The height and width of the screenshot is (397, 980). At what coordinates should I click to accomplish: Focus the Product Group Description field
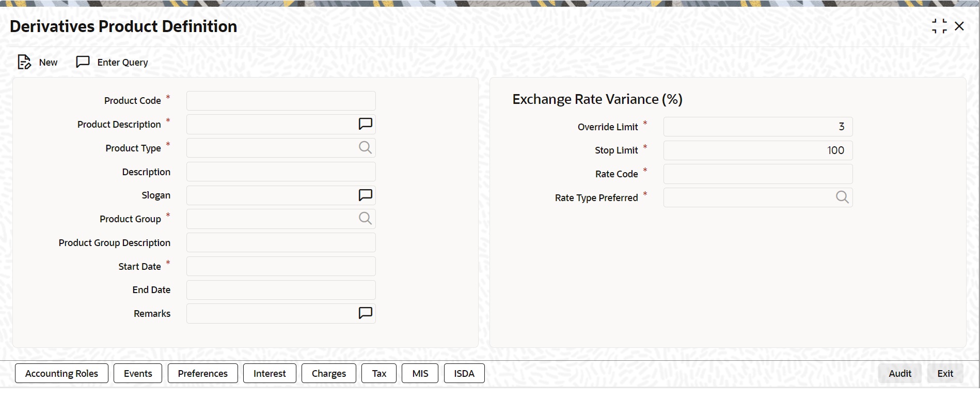[281, 242]
